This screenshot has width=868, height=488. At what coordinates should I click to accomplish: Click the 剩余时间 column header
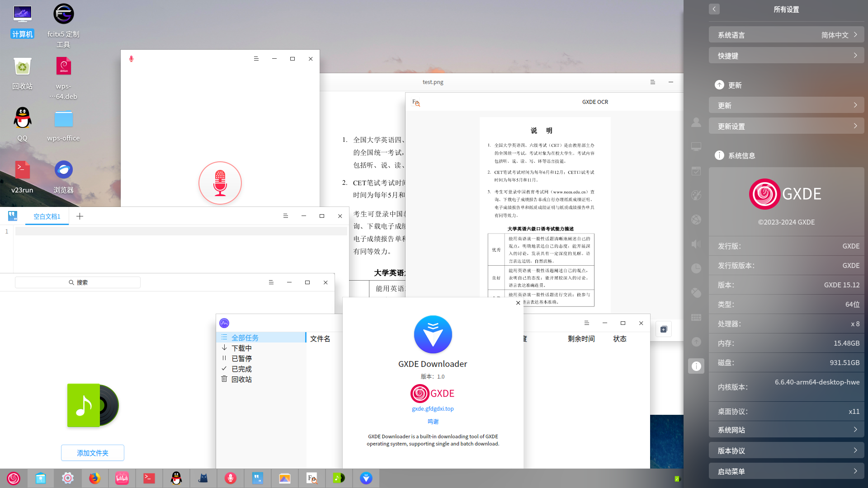click(581, 338)
